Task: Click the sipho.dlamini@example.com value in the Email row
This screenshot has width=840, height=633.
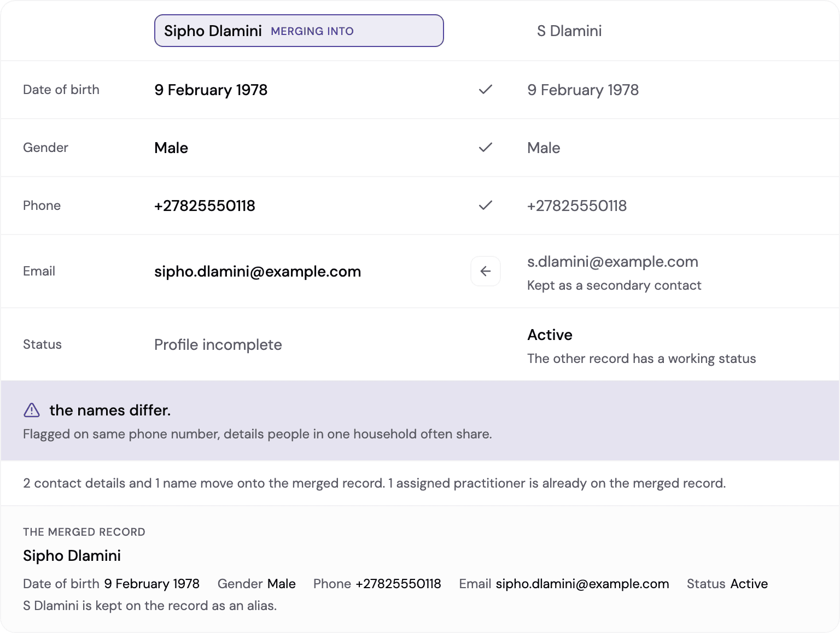Action: 258,271
